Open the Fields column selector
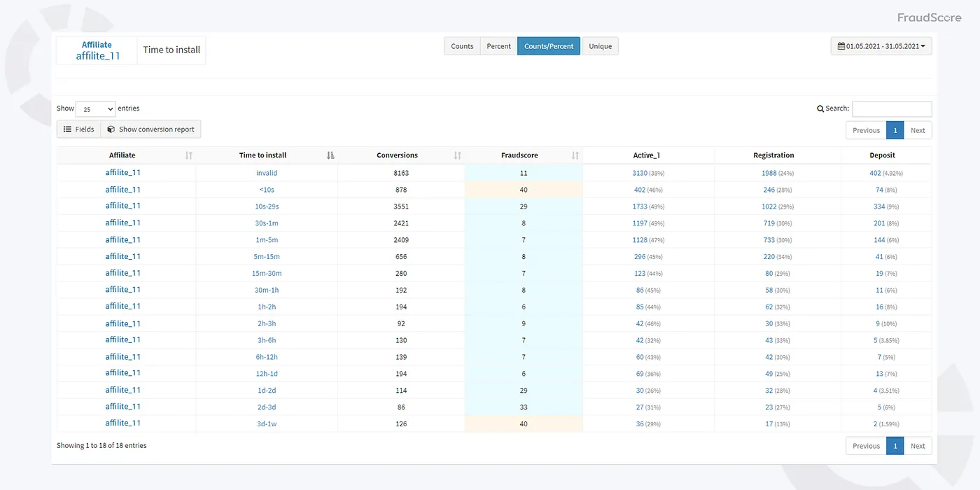The height and width of the screenshot is (490, 980). (x=78, y=129)
